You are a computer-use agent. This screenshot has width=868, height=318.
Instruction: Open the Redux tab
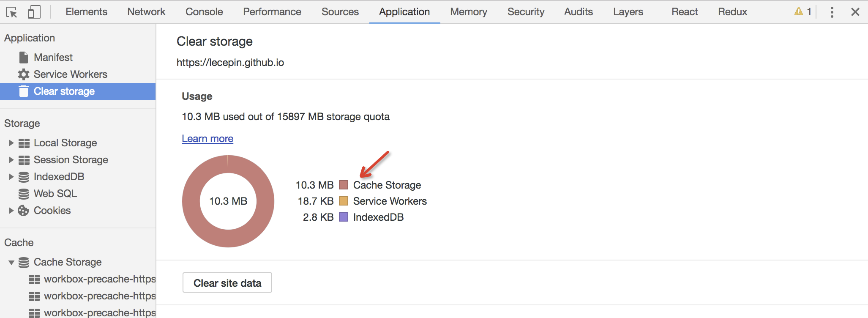(x=732, y=12)
